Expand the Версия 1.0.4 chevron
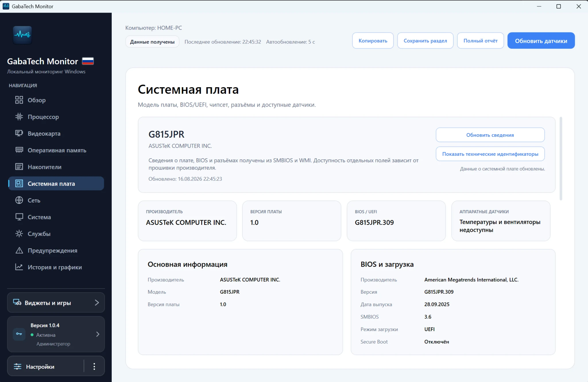Viewport: 588px width, 382px height. (x=98, y=334)
